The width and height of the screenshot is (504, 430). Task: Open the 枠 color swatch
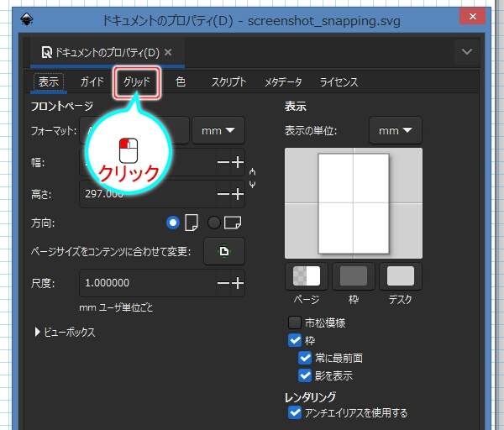tap(354, 276)
